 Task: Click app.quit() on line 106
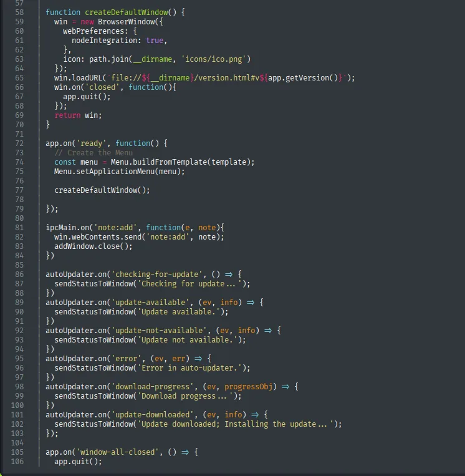coord(76,462)
